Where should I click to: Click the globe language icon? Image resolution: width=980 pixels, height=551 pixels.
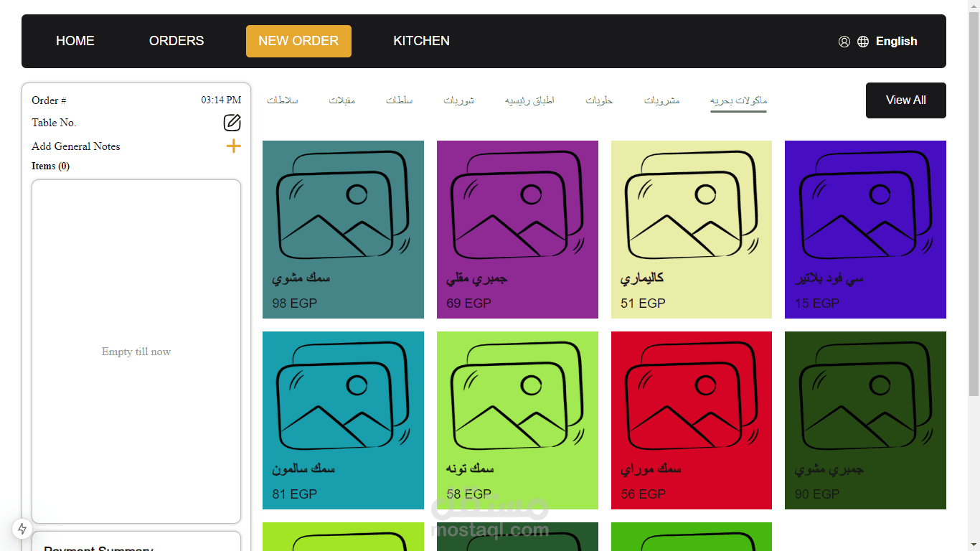(863, 42)
